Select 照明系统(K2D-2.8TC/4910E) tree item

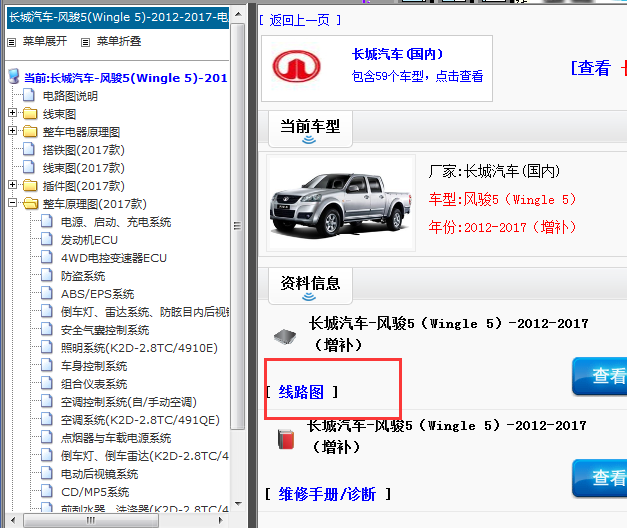click(139, 348)
